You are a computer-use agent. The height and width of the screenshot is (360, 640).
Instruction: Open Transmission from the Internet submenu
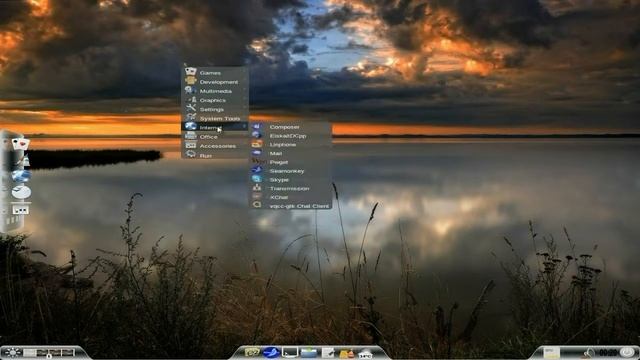291,189
